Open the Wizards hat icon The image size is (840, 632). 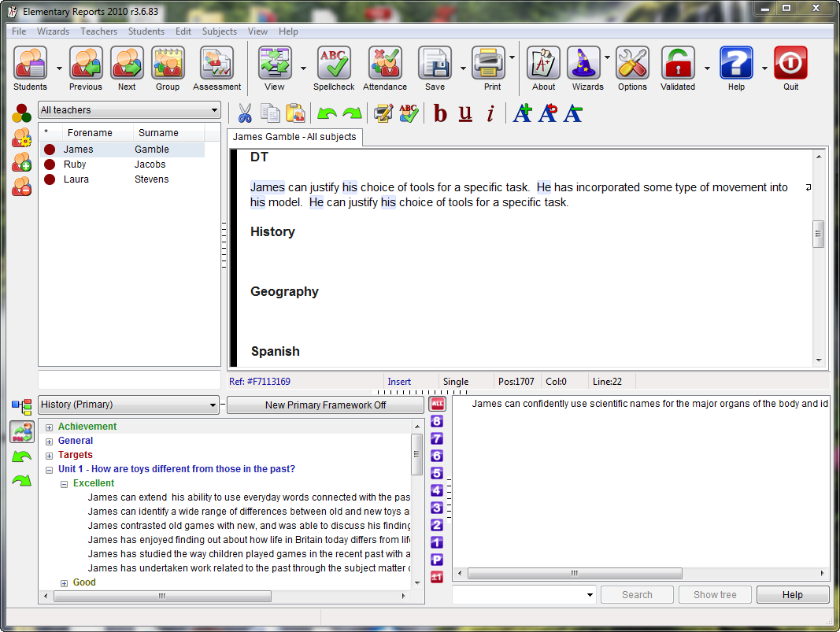click(x=584, y=64)
